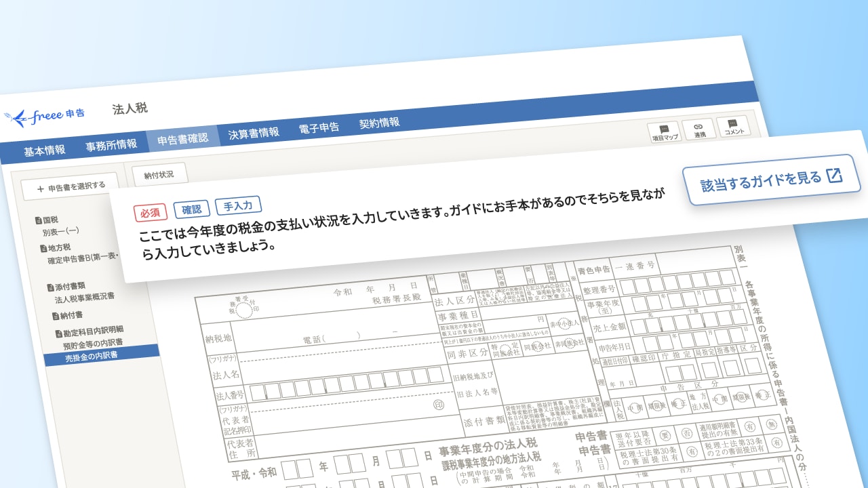This screenshot has width=868, height=488.
Task: Select the 地方税 folder in sidebar
Action: (x=56, y=247)
